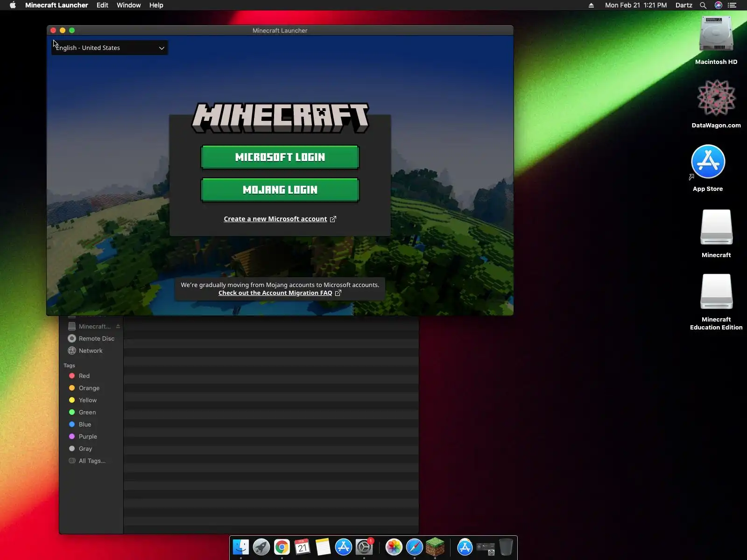Image resolution: width=747 pixels, height=560 pixels.
Task: Select Remote Disc in Finder sidebar
Action: (x=91, y=338)
